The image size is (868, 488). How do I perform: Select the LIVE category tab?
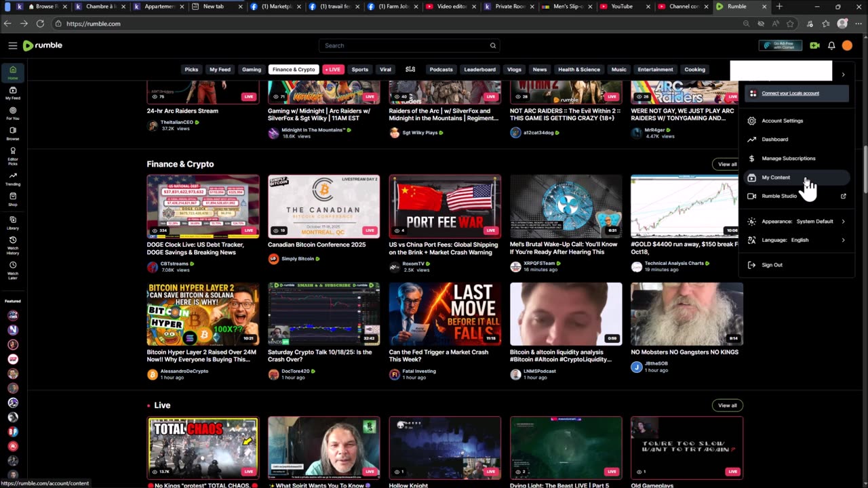tap(333, 69)
